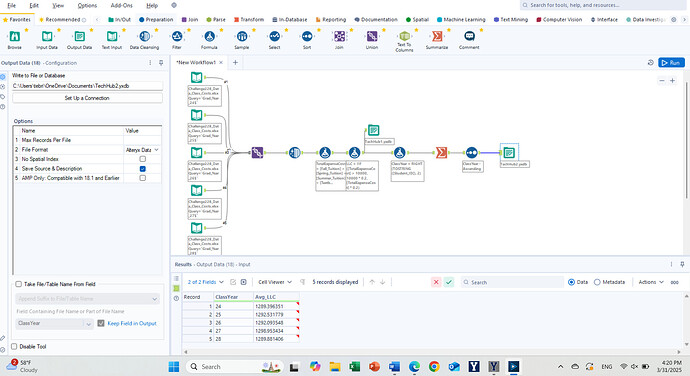Viewport: 690px width, 376px height.
Task: Open Excel from the taskbar
Action: pyautogui.click(x=354, y=366)
